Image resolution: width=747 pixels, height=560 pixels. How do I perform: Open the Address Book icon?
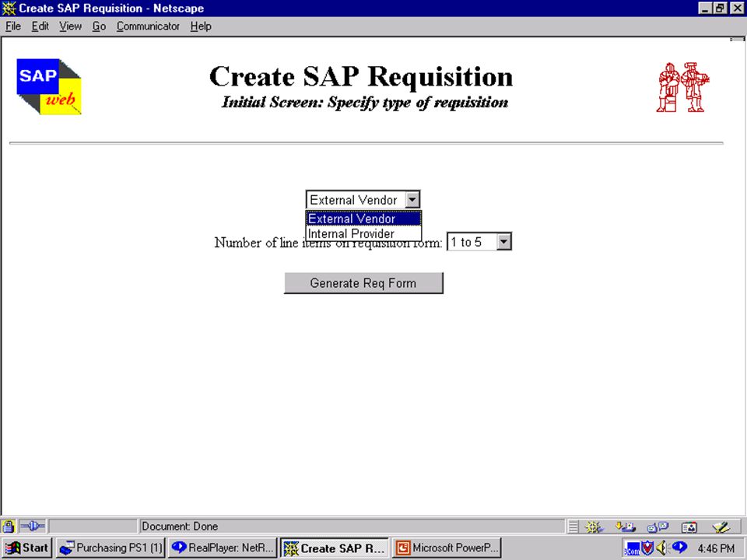coord(689,527)
